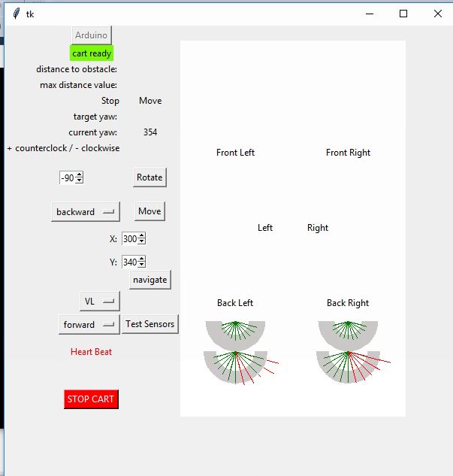Click the Stop status label

(110, 101)
